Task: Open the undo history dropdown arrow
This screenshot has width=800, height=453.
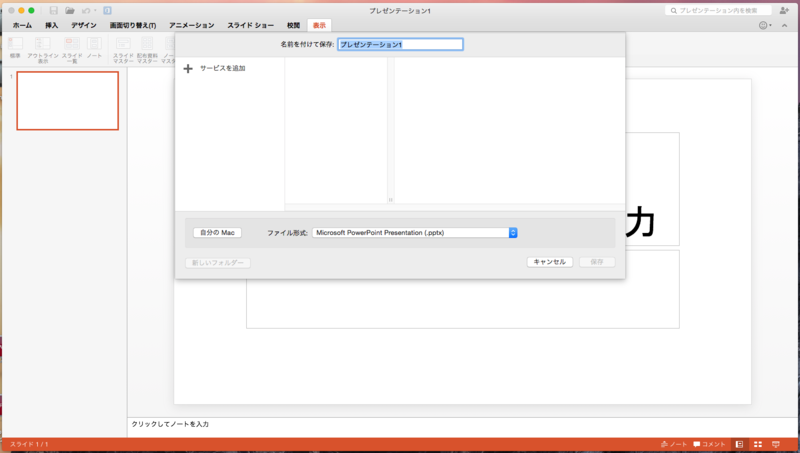Action: (95, 10)
